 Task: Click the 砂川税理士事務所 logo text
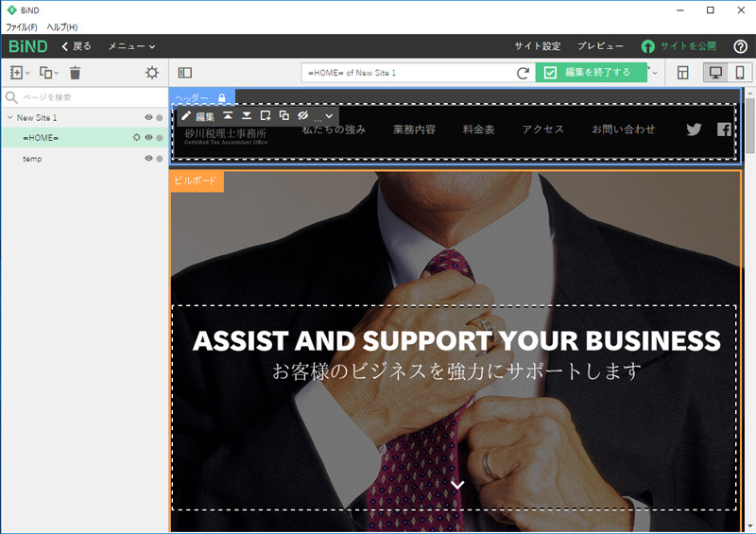[226, 133]
